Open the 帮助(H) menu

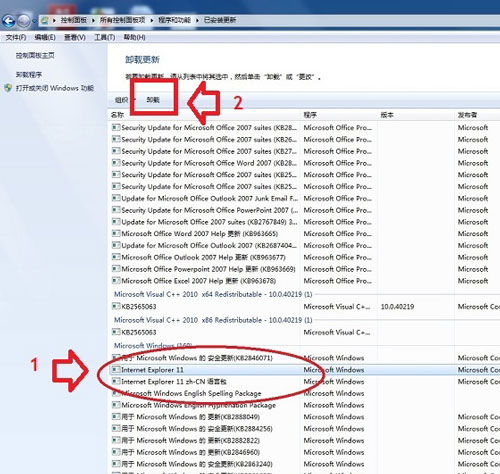point(134,37)
